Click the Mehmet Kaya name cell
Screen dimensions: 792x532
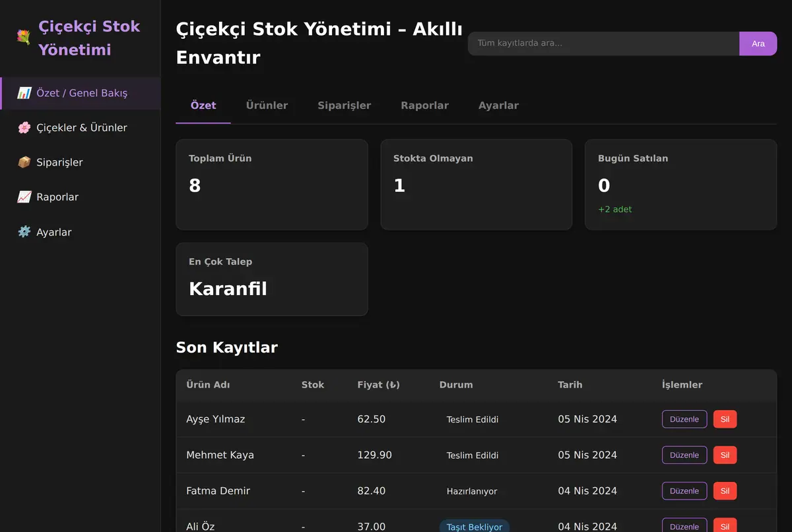(x=220, y=455)
